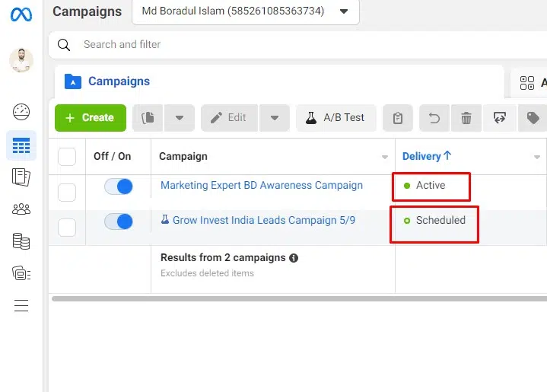Click the green Create button
This screenshot has height=392, width=547.
[x=90, y=118]
